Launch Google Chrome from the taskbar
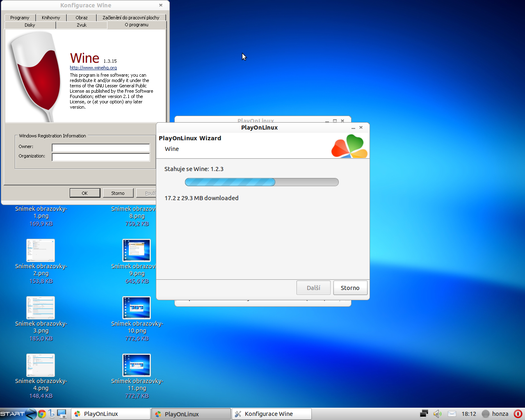This screenshot has height=420, width=525. click(x=42, y=414)
